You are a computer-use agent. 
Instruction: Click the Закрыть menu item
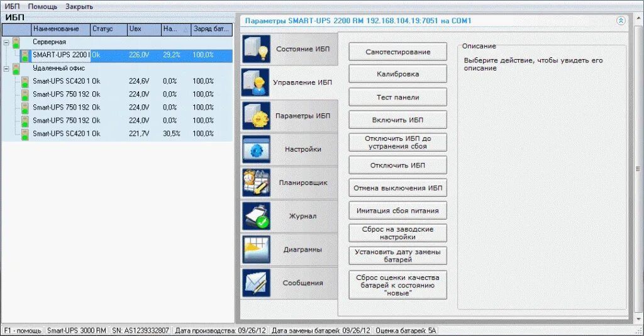79,6
